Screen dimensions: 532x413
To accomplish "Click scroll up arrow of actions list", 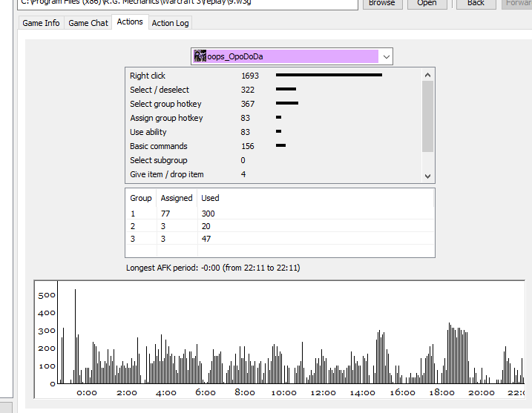I will (427, 75).
